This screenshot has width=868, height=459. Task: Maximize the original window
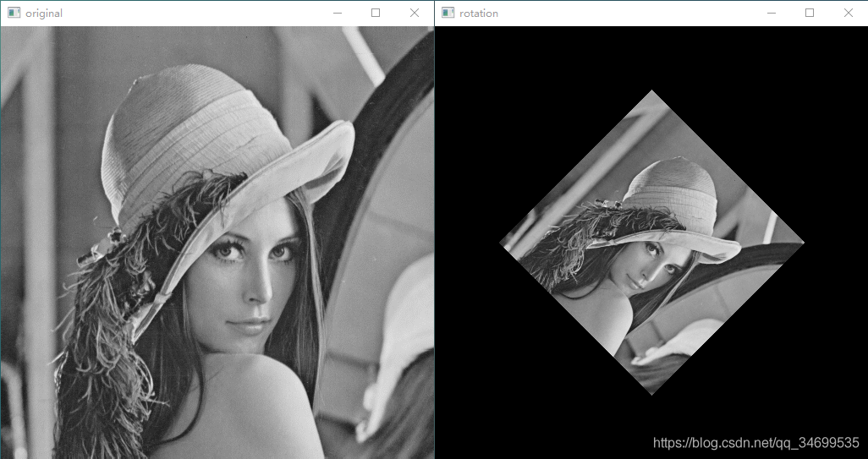point(376,13)
